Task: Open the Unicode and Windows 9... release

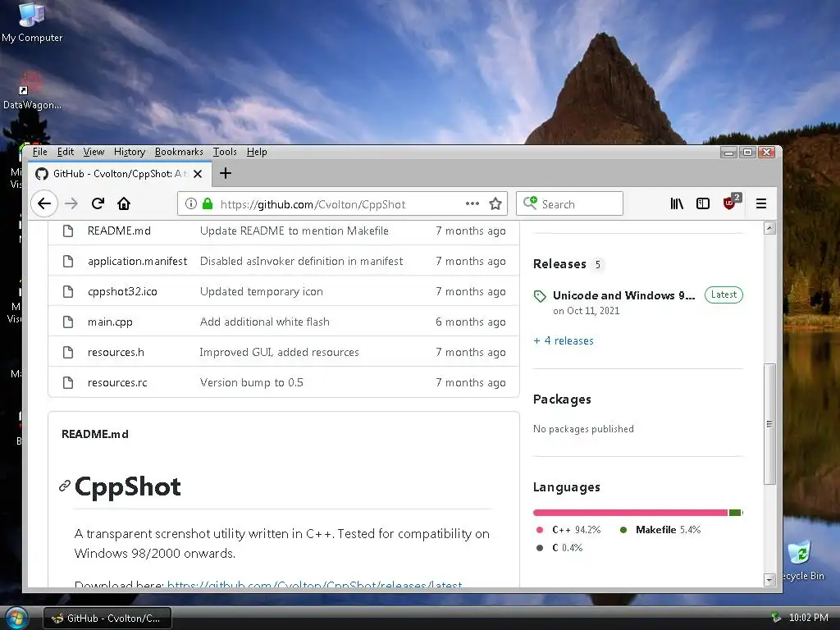Action: (623, 295)
